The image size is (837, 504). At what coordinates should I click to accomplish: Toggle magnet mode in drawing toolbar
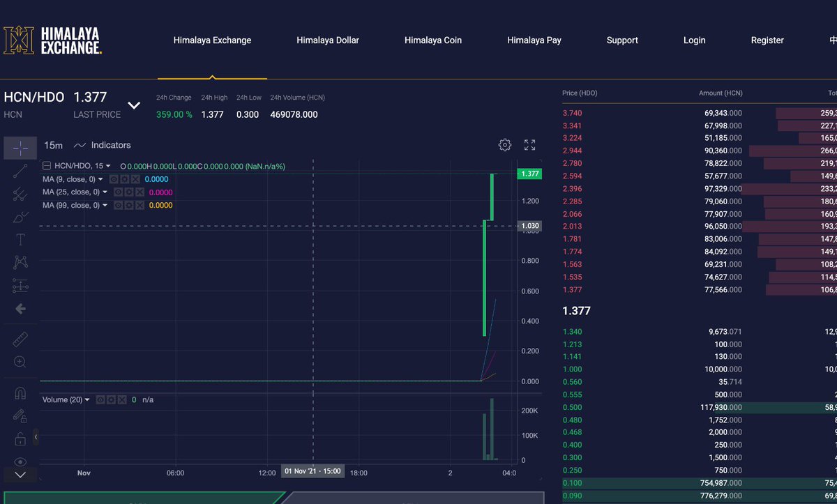tap(20, 393)
